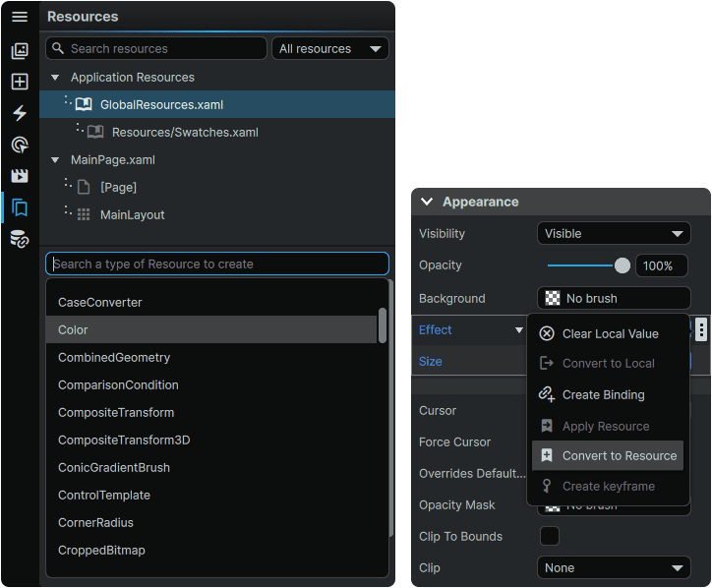Collapse the Application Resources tree node
Image resolution: width=712 pixels, height=588 pixels.
click(55, 78)
